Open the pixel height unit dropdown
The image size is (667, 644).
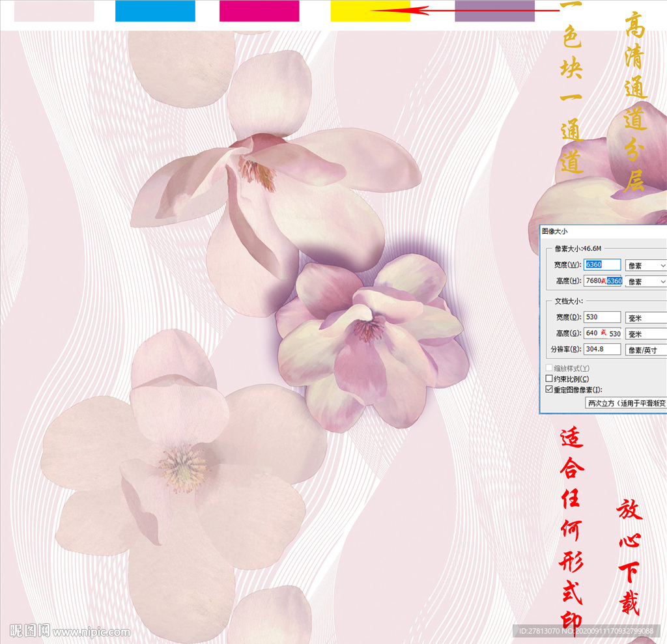click(646, 281)
